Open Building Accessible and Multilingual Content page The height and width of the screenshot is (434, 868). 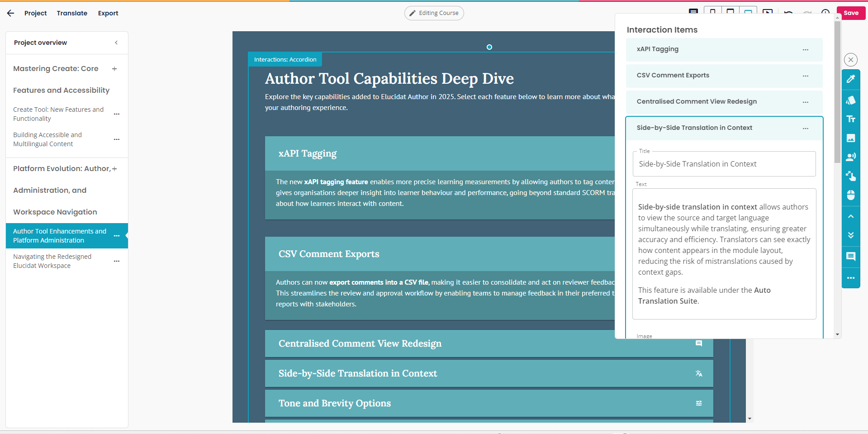click(47, 139)
